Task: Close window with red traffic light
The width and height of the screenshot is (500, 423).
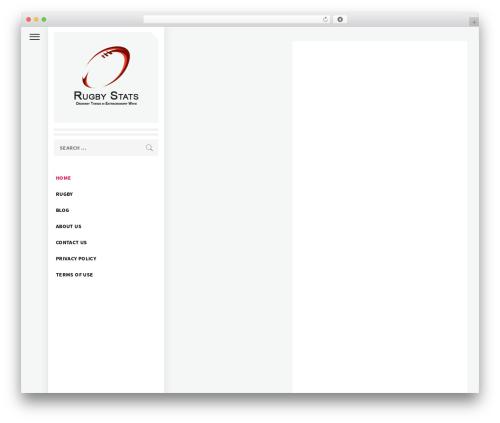Action: (x=29, y=19)
